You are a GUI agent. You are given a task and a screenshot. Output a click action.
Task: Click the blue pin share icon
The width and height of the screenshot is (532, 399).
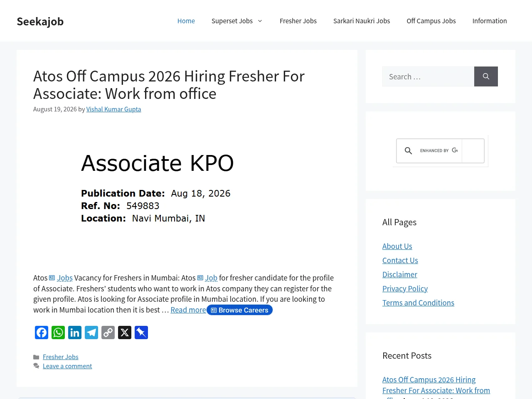[x=141, y=332]
